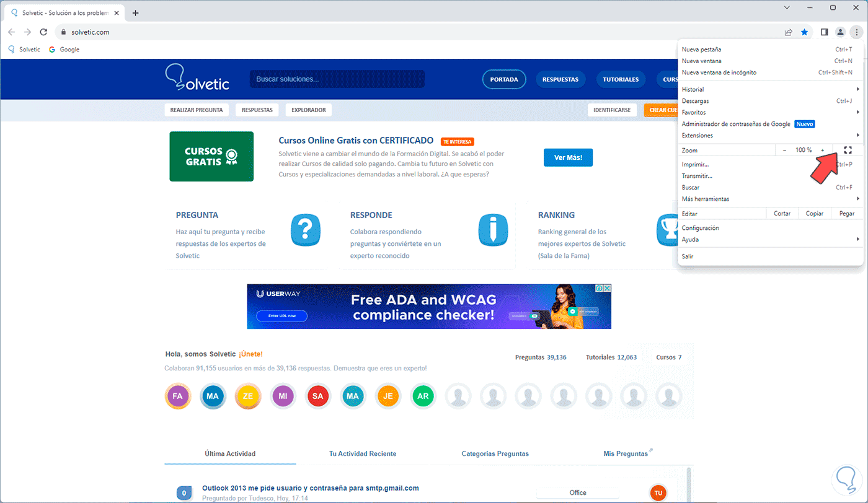
Task: Click the purple FA user avatar
Action: 177,396
